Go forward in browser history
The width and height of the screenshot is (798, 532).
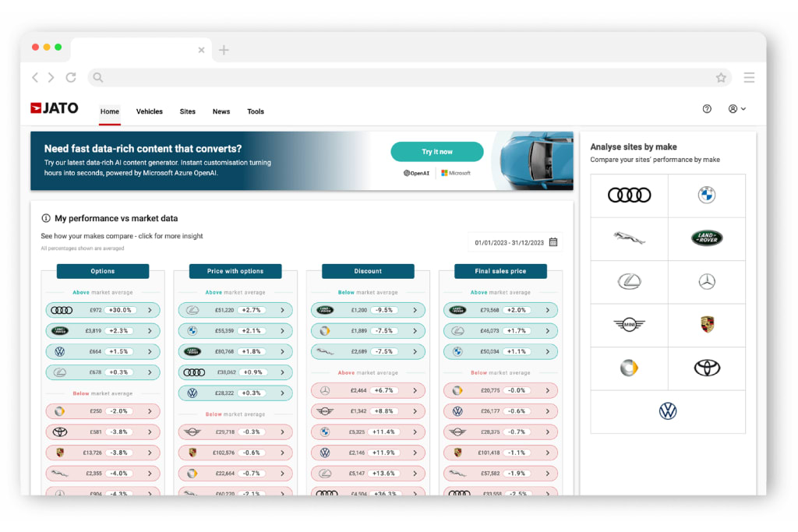click(x=51, y=77)
